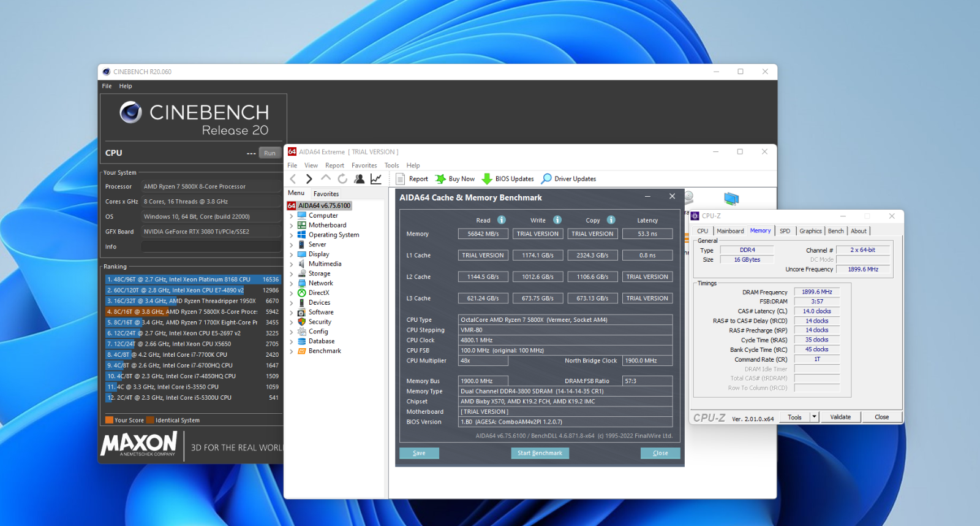The image size is (980, 526).
Task: Close the Cache & Memory Benchmark dialog
Action: (x=672, y=196)
